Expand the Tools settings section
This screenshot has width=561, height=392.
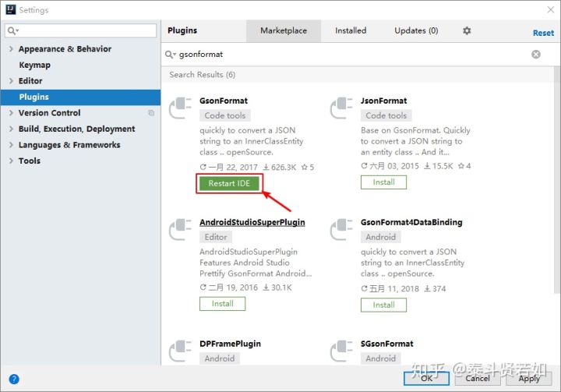[11, 161]
